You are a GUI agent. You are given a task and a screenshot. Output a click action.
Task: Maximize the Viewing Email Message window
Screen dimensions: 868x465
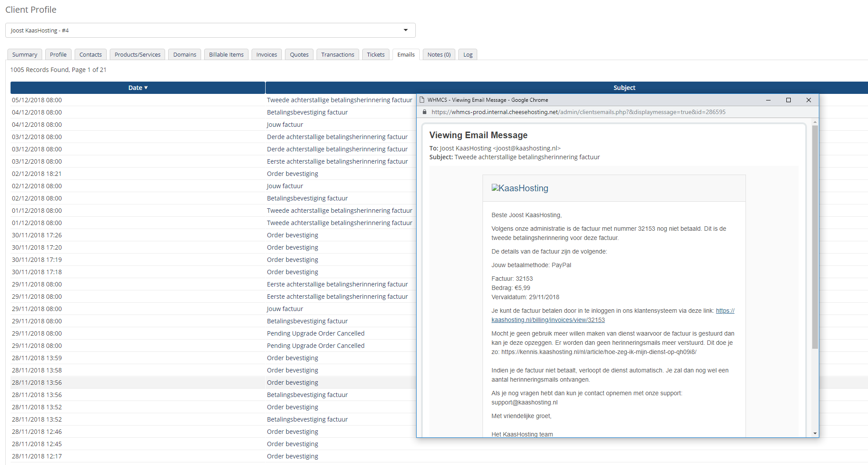(x=788, y=100)
